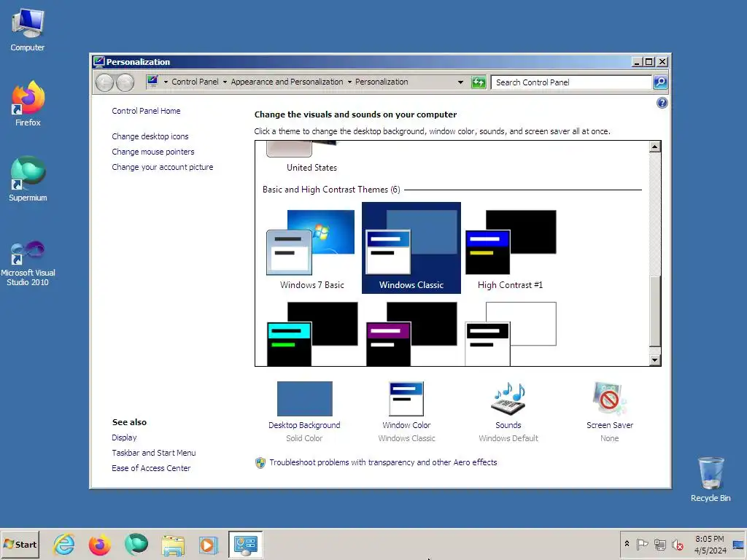Open Change your account picture link
The height and width of the screenshot is (560, 747).
[163, 167]
